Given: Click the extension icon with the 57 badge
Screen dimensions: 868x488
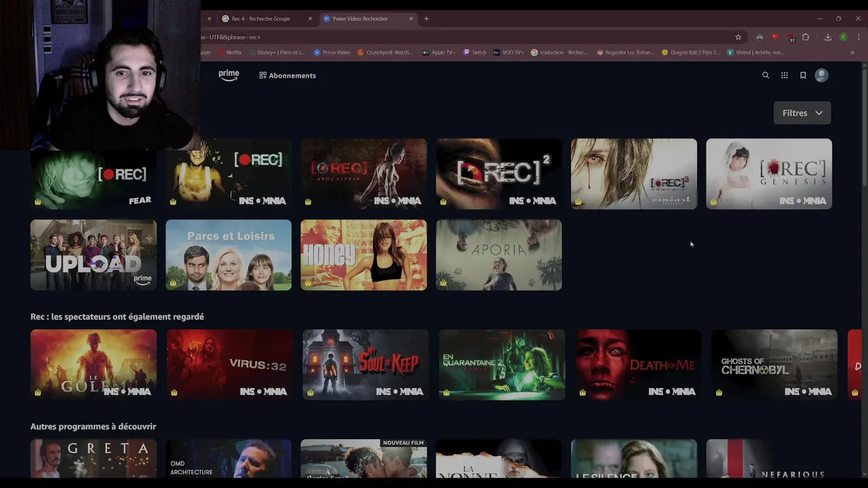Looking at the screenshot, I should [x=790, y=37].
